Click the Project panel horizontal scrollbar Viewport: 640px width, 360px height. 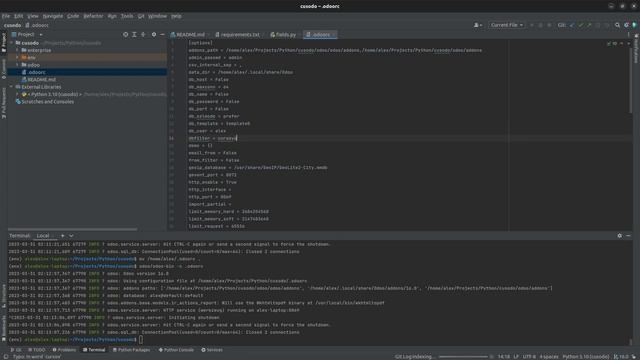pyautogui.click(x=73, y=229)
